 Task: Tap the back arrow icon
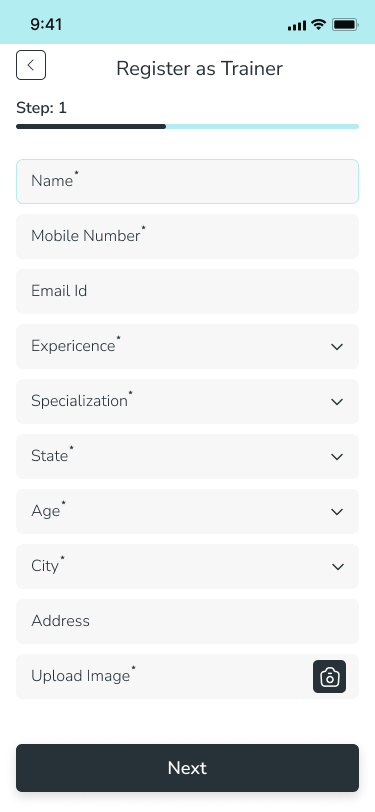pos(31,65)
